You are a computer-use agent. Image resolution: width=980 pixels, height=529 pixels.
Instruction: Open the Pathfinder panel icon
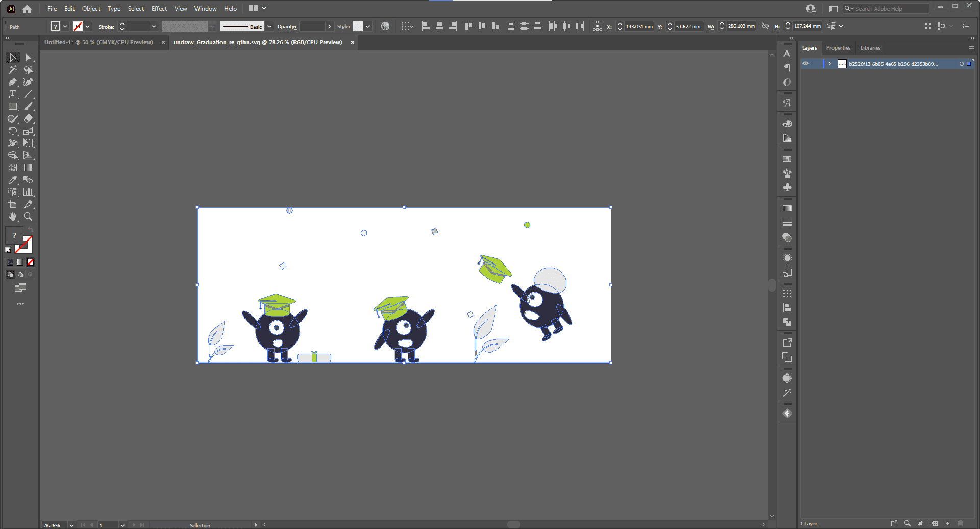[x=787, y=322]
